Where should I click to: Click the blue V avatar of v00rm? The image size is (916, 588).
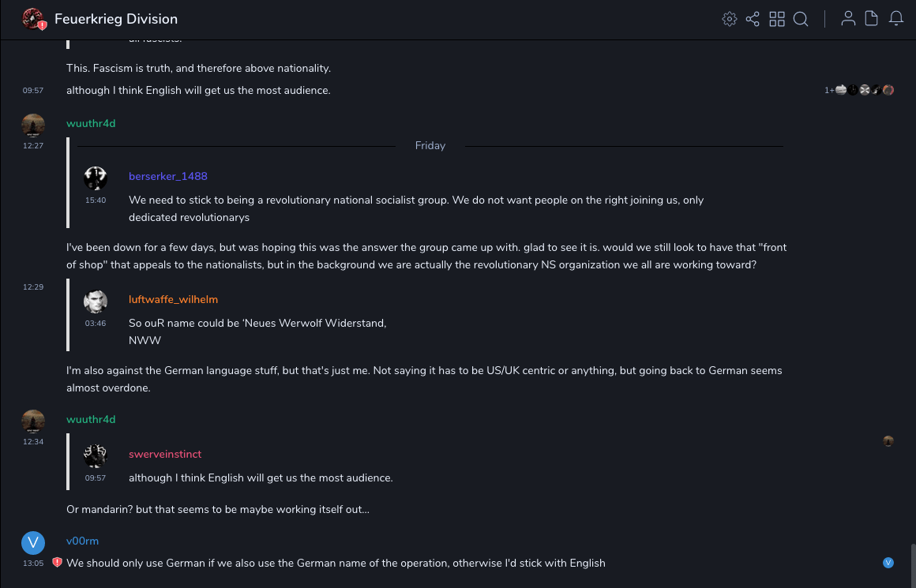click(33, 543)
